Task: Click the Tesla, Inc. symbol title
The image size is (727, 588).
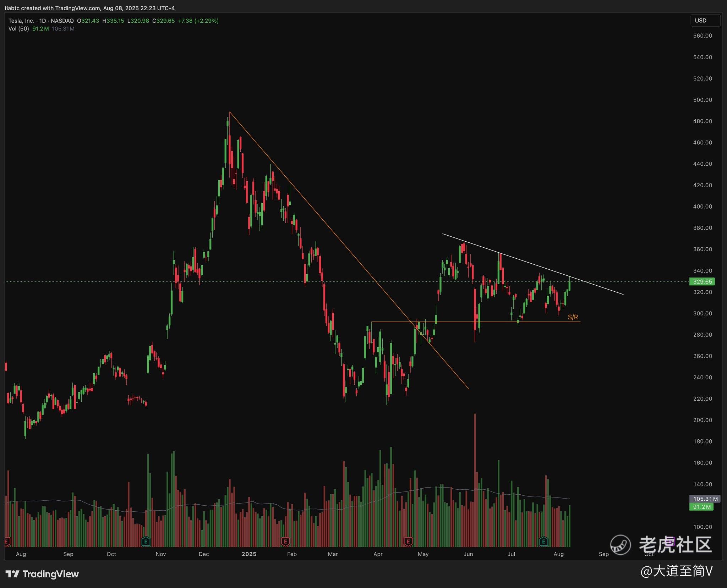Action: coord(21,21)
